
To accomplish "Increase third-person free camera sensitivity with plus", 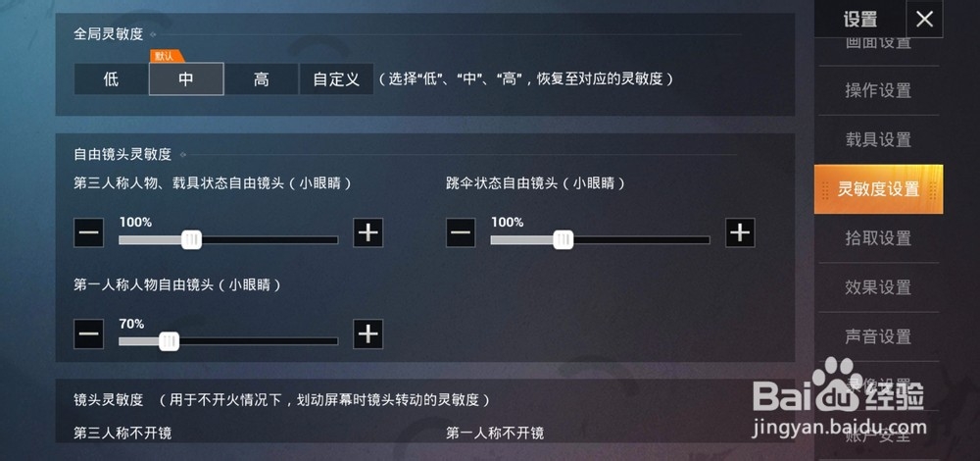I will click(x=368, y=232).
